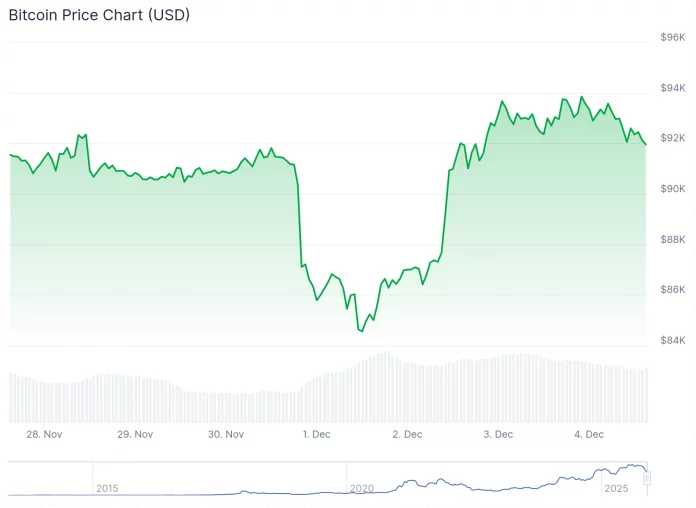This screenshot has width=696, height=508.
Task: Click the $86K price axis label
Action: (x=672, y=290)
